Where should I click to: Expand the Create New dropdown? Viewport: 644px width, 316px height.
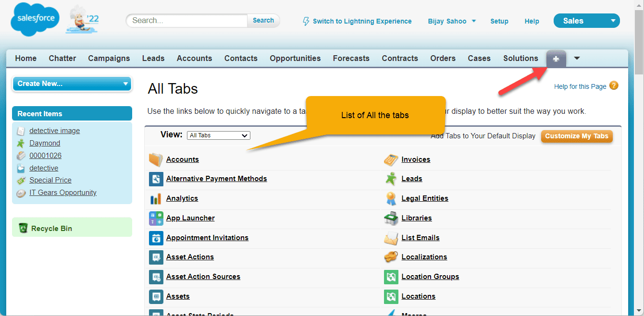(x=71, y=83)
